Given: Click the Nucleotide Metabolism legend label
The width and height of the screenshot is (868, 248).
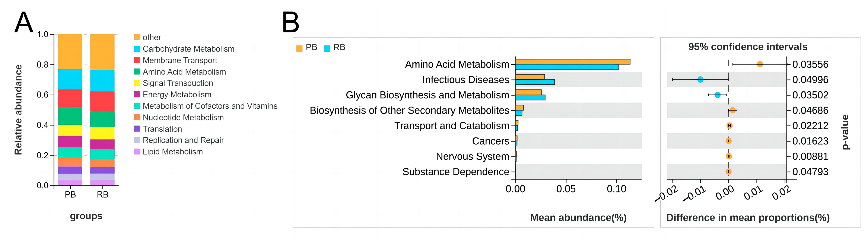Looking at the screenshot, I should (183, 118).
